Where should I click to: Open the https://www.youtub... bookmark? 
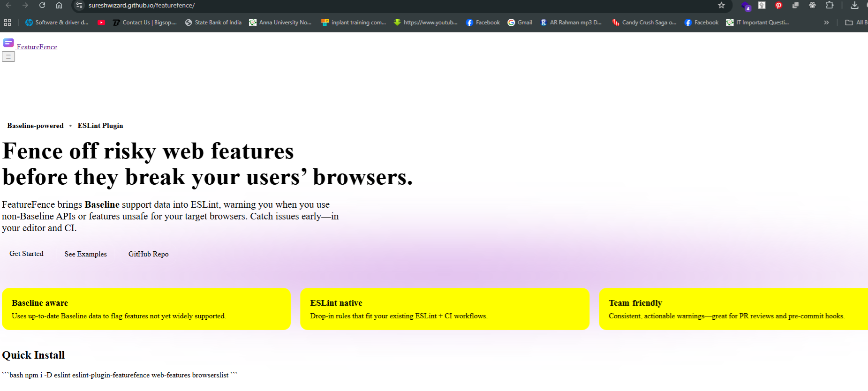[426, 23]
